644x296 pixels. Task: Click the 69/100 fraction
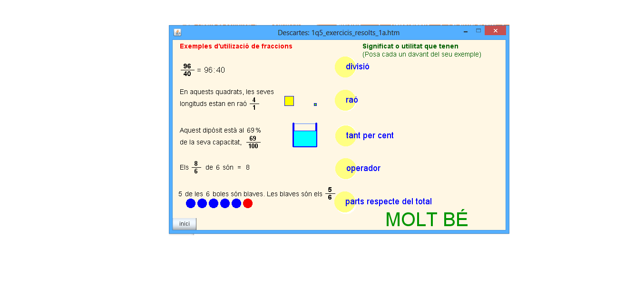coord(253,142)
